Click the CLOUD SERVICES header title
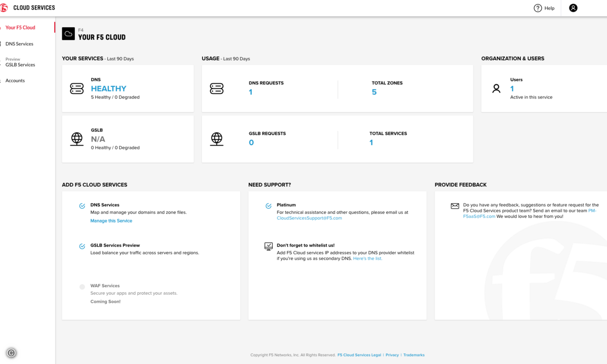 [34, 8]
